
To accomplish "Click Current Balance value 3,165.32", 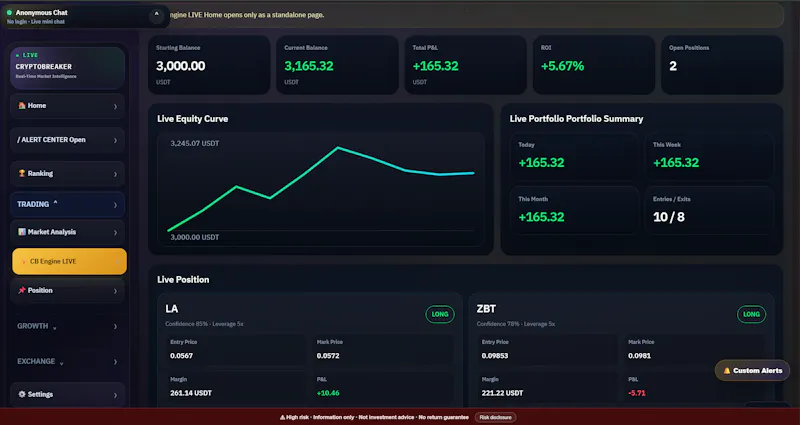I will [x=309, y=66].
